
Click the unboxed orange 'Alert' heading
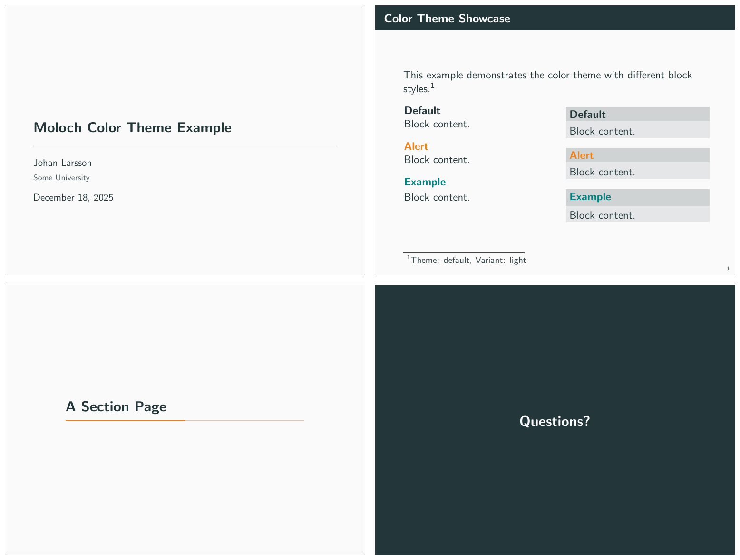416,146
